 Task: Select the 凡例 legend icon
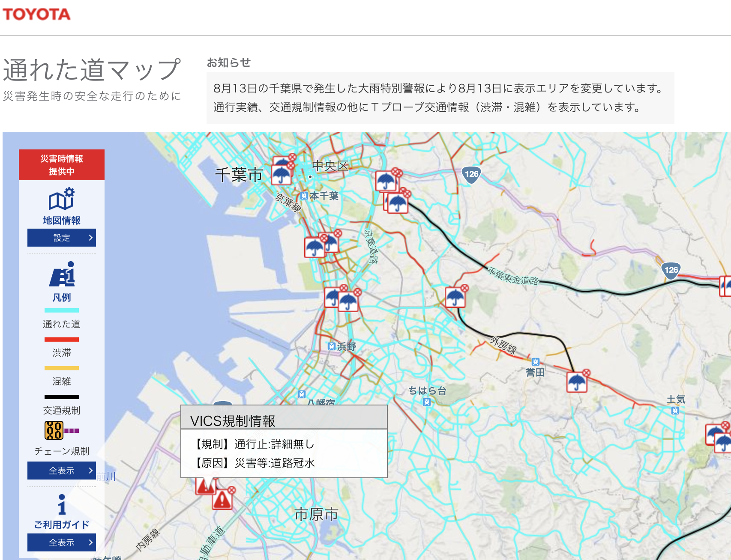coord(62,274)
